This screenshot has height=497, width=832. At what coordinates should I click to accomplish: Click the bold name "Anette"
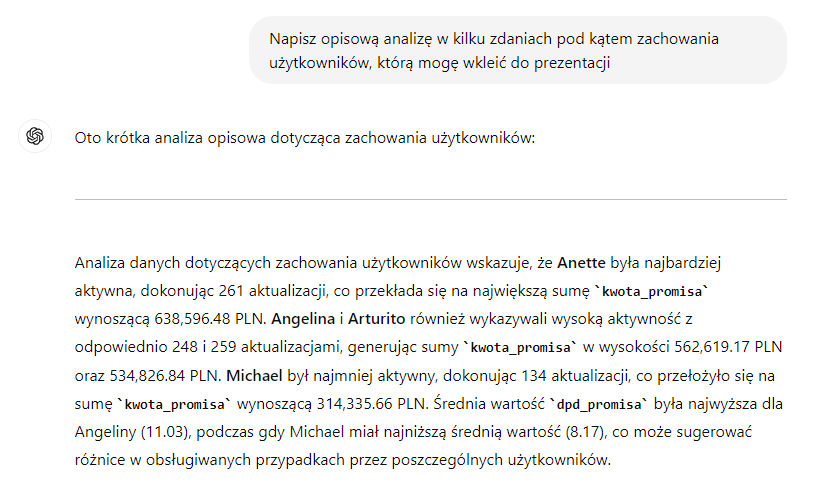tap(581, 263)
